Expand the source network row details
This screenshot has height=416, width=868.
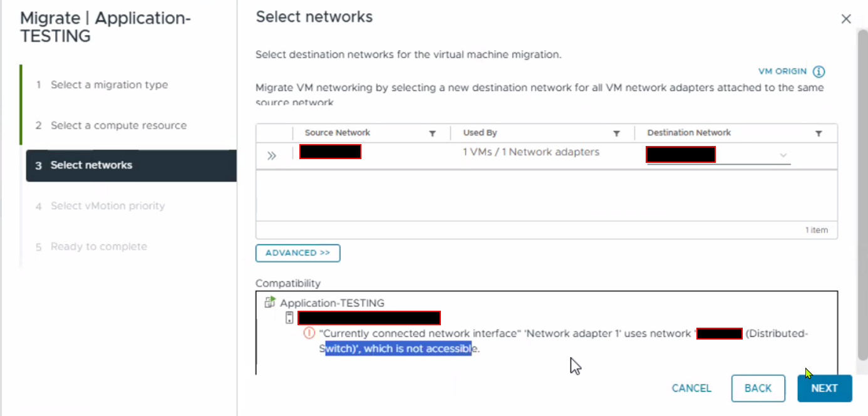(x=272, y=156)
